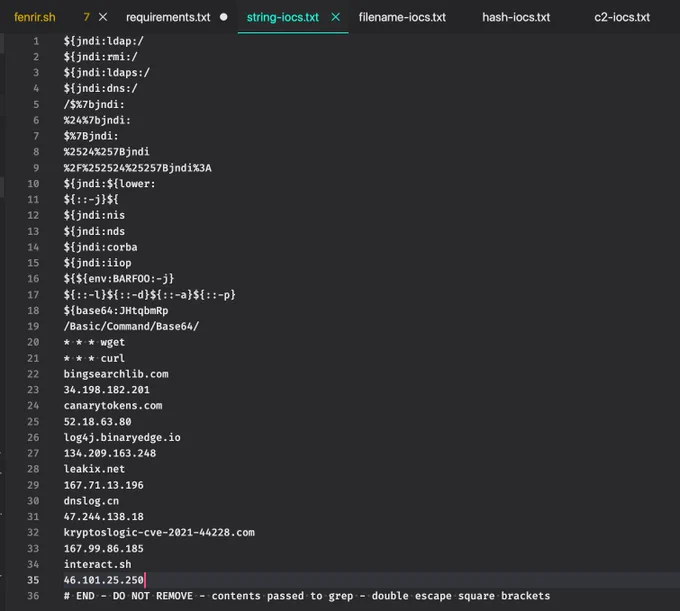680x611 pixels.
Task: Open the c2-iocs.txt tab
Action: (x=622, y=17)
